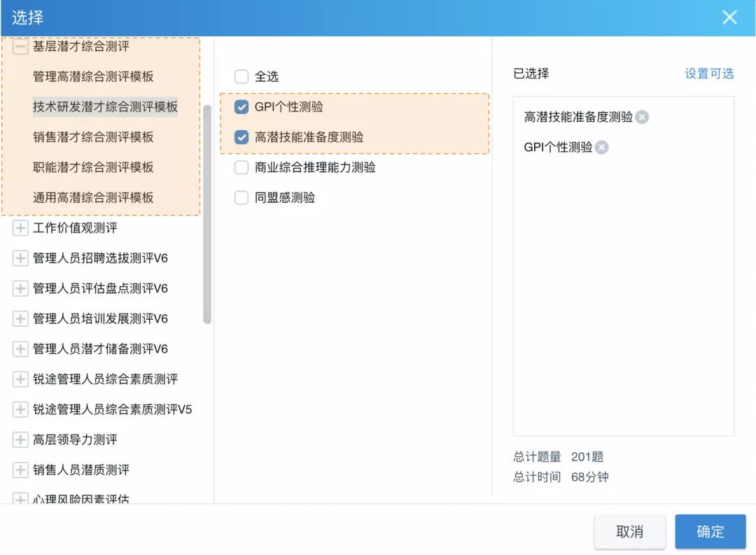The height and width of the screenshot is (555, 756).
Task: Tick the 同盟感测验 checkbox
Action: click(241, 198)
